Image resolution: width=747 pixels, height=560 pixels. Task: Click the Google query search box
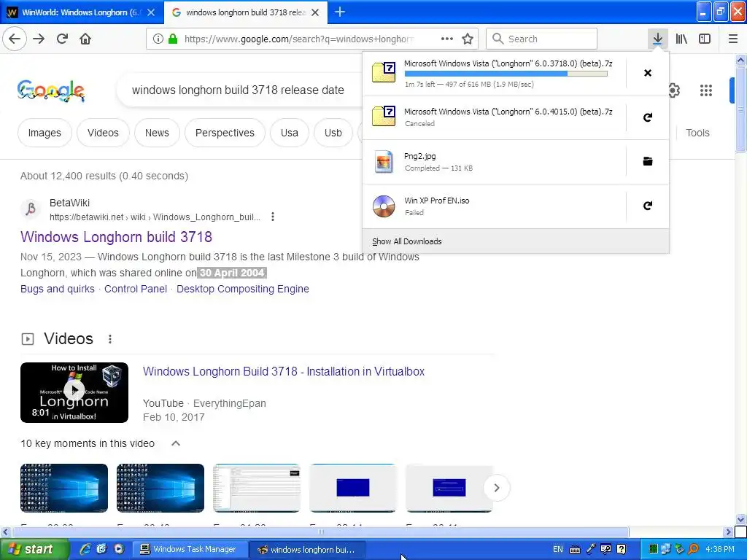click(239, 90)
